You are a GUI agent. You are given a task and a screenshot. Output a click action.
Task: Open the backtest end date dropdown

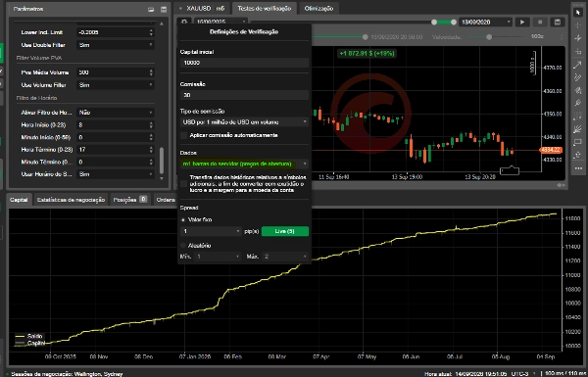click(486, 23)
